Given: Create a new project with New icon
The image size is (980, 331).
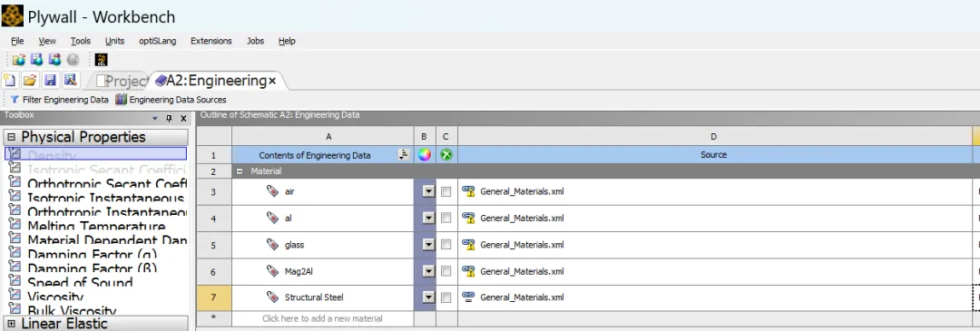Looking at the screenshot, I should pos(10,80).
